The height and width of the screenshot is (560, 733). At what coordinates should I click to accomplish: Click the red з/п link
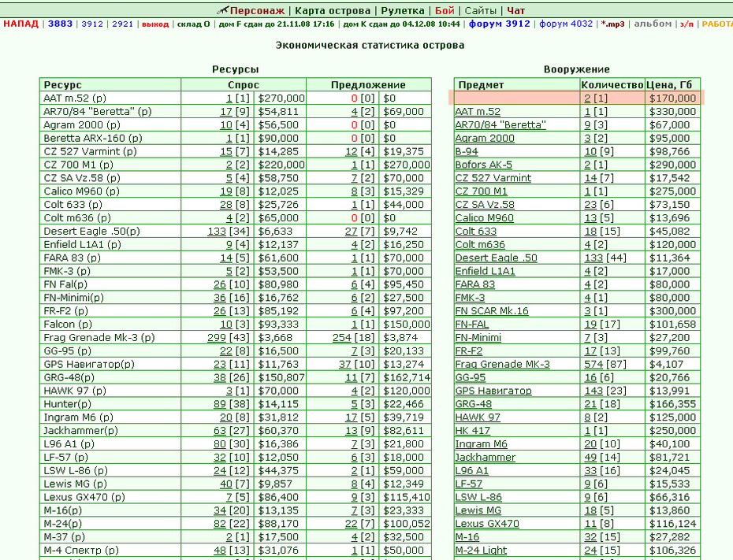[x=686, y=24]
